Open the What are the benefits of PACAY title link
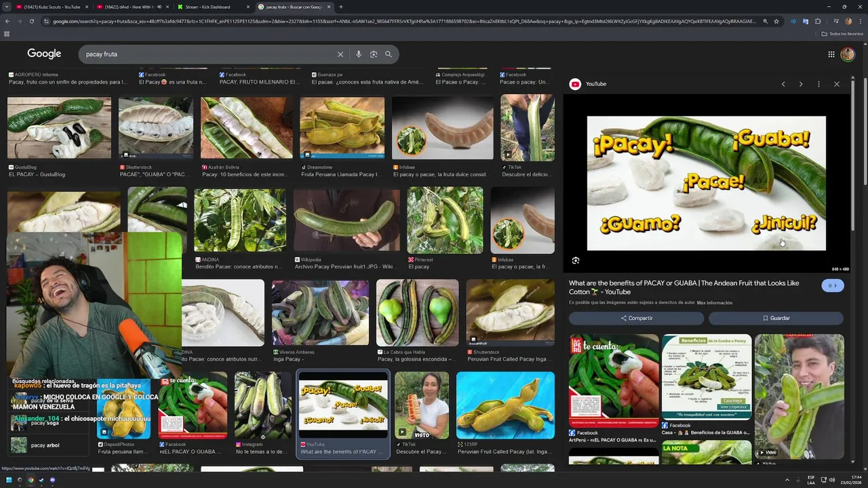 [x=684, y=287]
